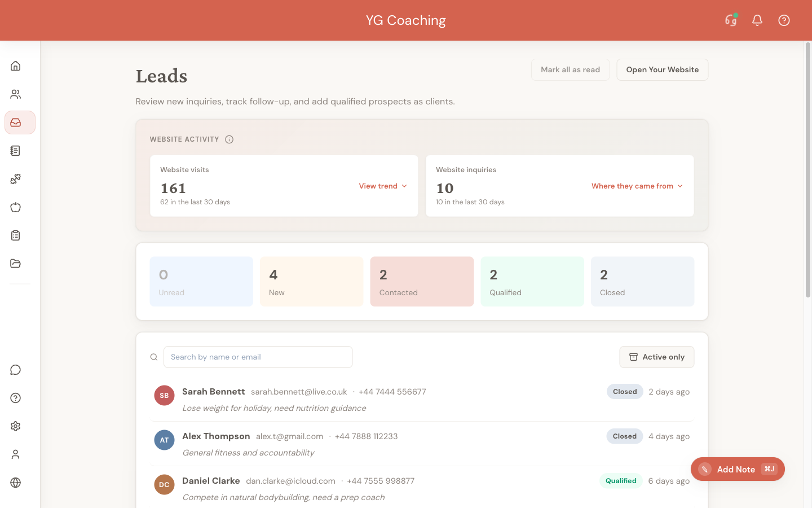The width and height of the screenshot is (812, 508).
Task: Click the Daniel Clarke lead name
Action: coord(211,481)
